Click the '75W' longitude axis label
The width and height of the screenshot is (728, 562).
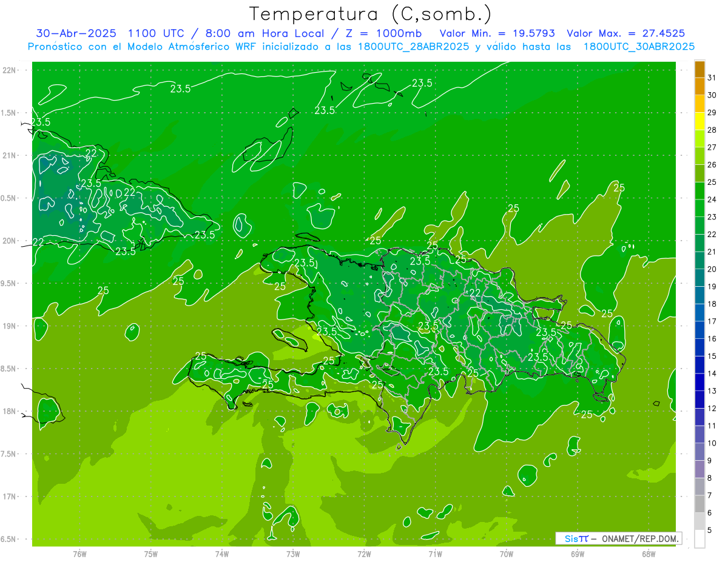tap(151, 554)
